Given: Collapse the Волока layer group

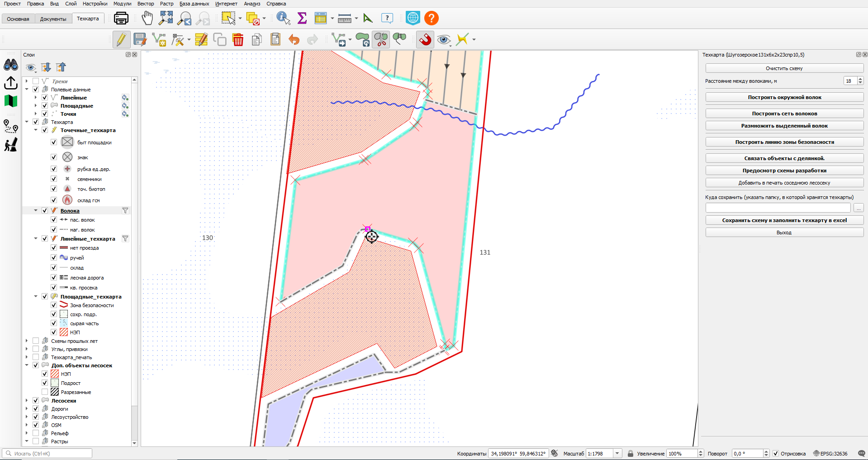Looking at the screenshot, I should [36, 210].
